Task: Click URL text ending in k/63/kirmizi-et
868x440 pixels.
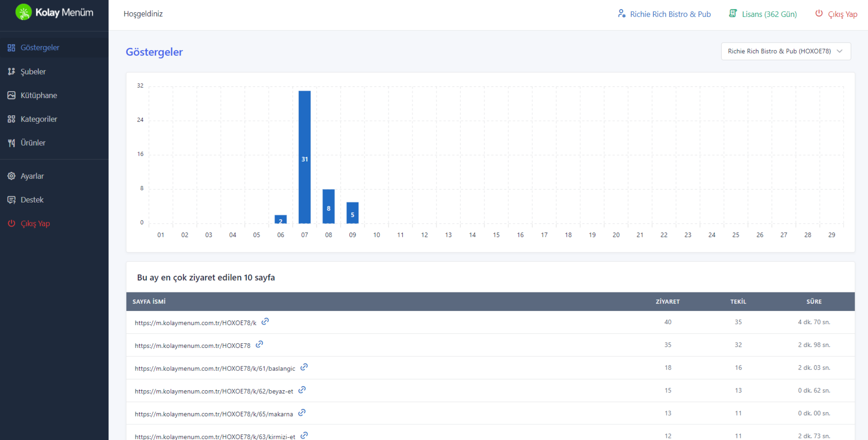Action: 215,436
